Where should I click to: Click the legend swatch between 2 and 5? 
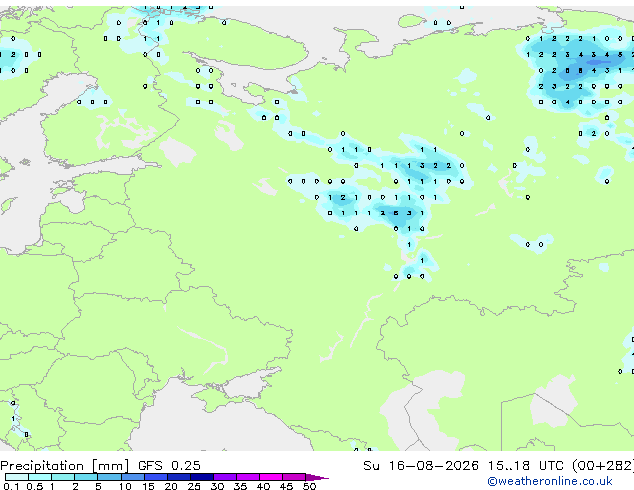pos(86,477)
